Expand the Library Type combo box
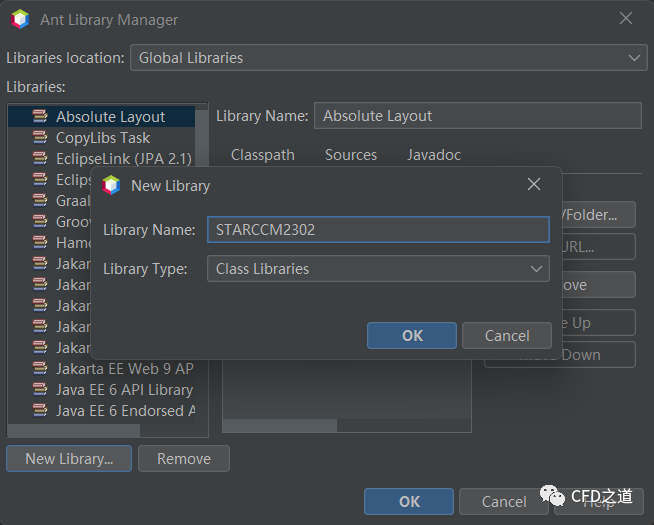Image resolution: width=654 pixels, height=525 pixels. click(377, 269)
